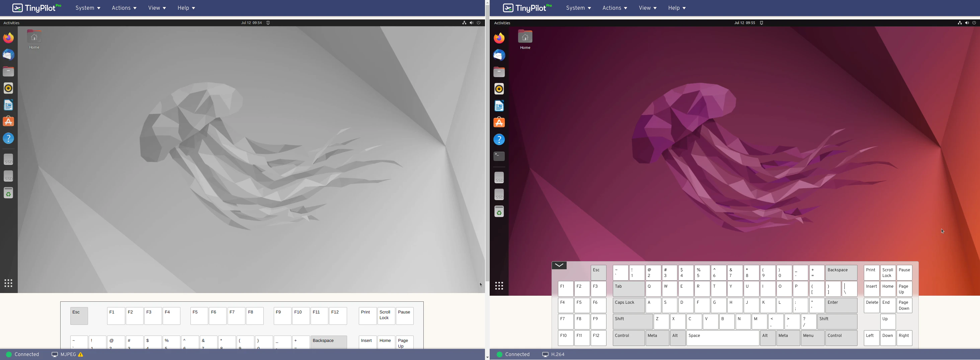Open the Help menu in the left TinyPilot window
Screen dimensions: 980x360
pos(186,8)
